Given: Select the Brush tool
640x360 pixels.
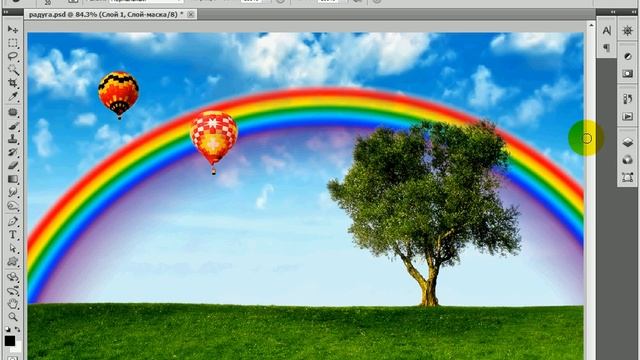Looking at the screenshot, I should tap(13, 126).
